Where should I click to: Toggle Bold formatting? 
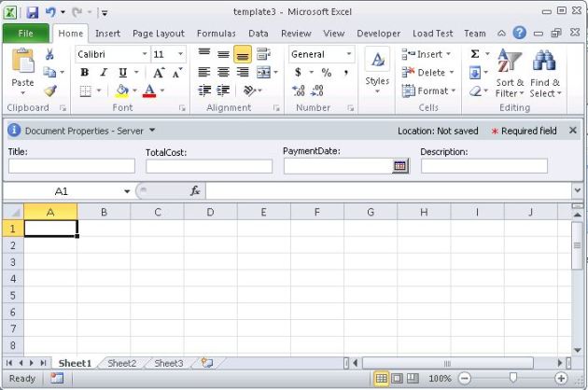(84, 73)
